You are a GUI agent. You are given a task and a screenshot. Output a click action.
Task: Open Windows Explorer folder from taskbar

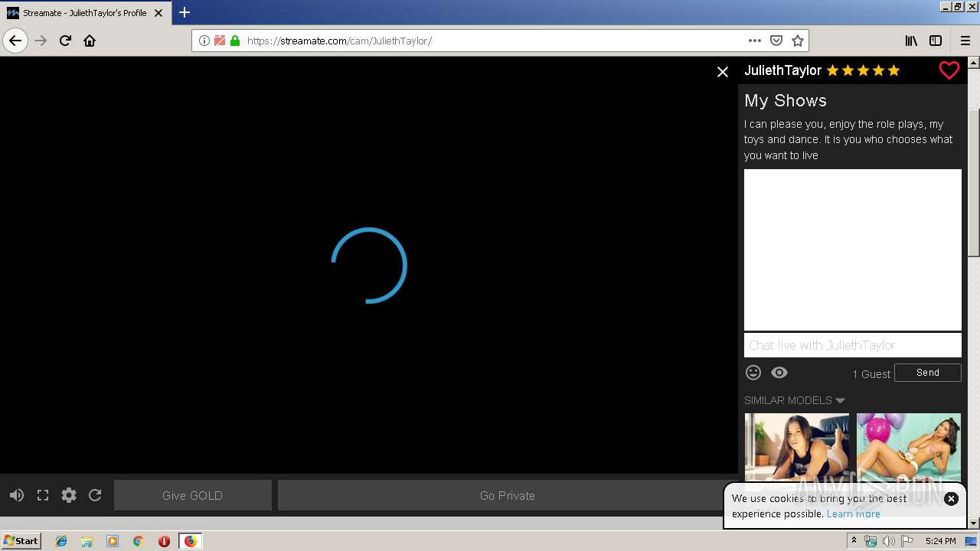87,541
